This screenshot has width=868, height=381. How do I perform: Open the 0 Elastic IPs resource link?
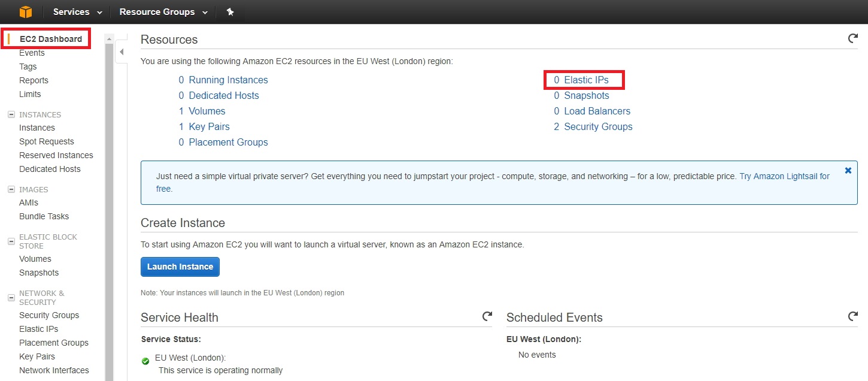point(581,80)
